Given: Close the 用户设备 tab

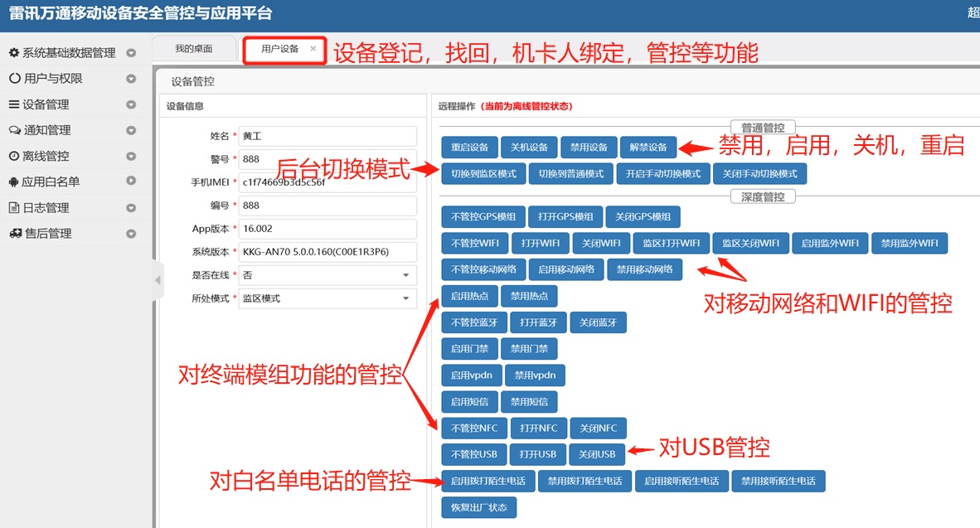Looking at the screenshot, I should pos(313,49).
